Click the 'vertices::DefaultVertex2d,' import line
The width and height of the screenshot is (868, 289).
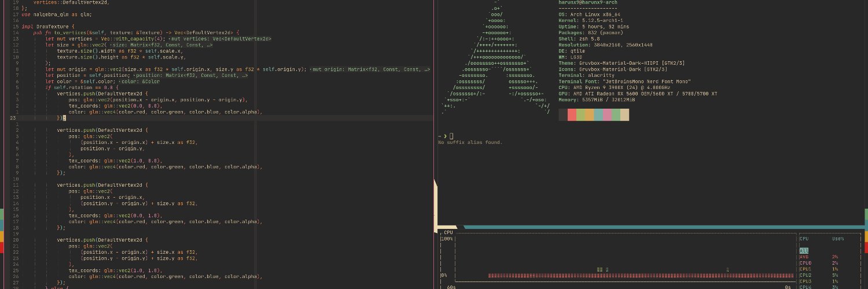pyautogui.click(x=71, y=2)
